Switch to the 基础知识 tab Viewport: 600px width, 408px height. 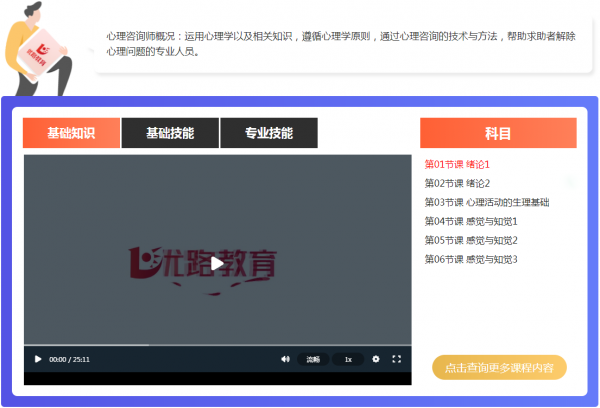71,133
